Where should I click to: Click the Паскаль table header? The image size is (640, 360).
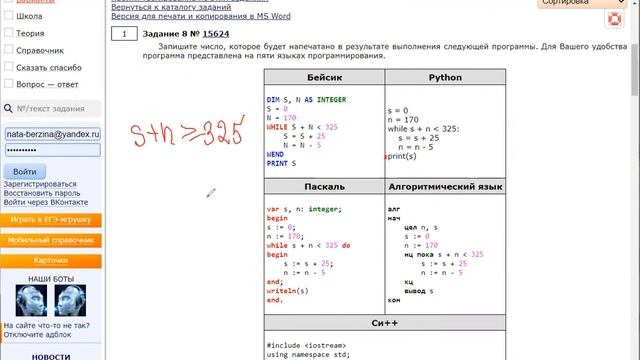[x=324, y=187]
